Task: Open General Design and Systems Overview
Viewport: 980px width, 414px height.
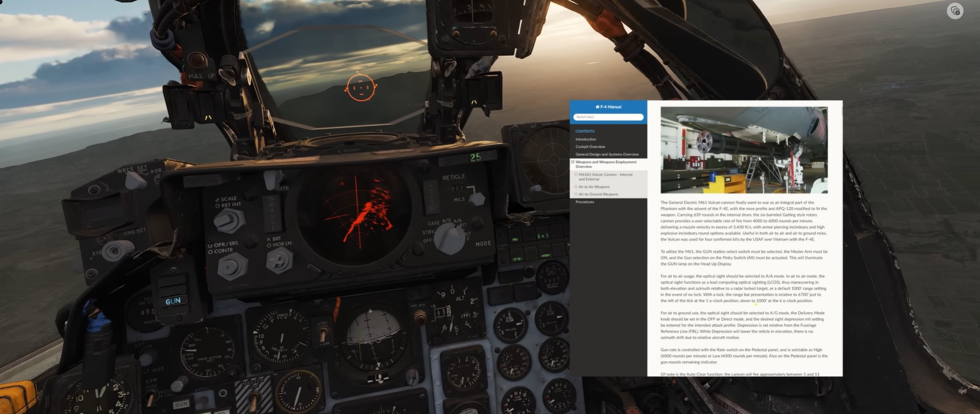Action: (607, 155)
